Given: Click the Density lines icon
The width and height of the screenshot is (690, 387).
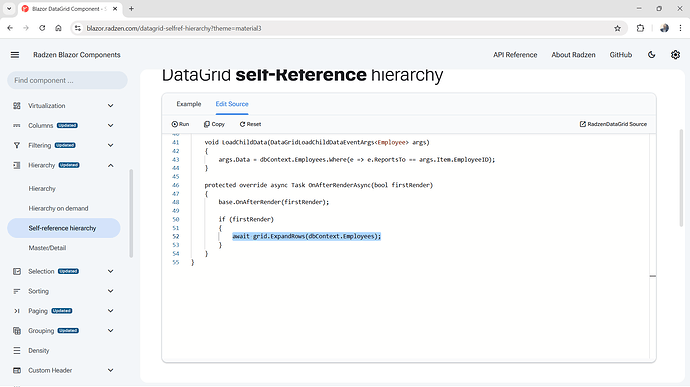Looking at the screenshot, I should point(17,350).
